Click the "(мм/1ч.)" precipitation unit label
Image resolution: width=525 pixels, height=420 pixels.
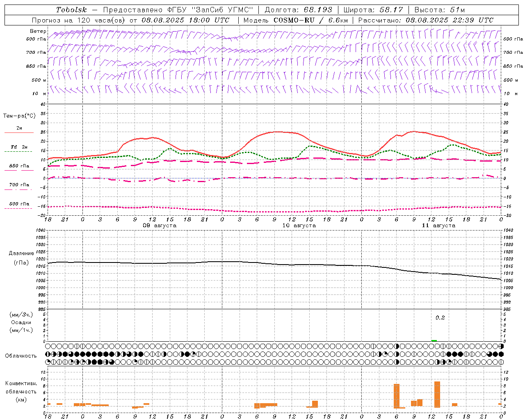point(21,330)
